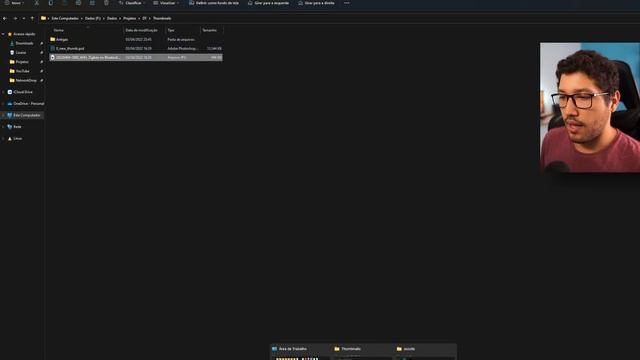This screenshot has width=640, height=360.
Task: Click the Acesso rápido star icon
Action: tap(10, 34)
